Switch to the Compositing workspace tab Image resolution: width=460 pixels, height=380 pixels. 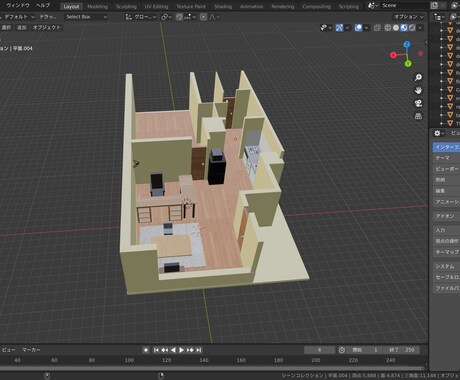click(x=316, y=6)
